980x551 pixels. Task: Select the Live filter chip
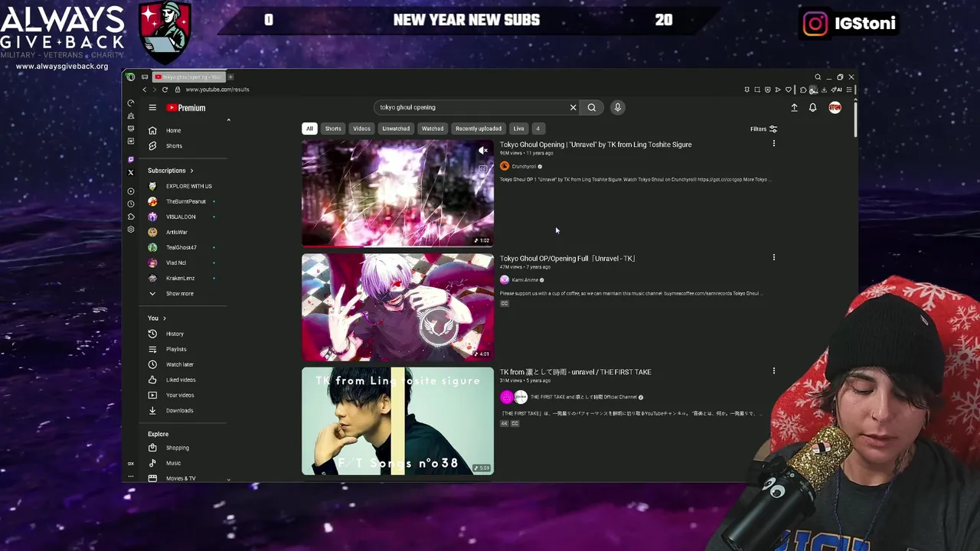pos(518,129)
